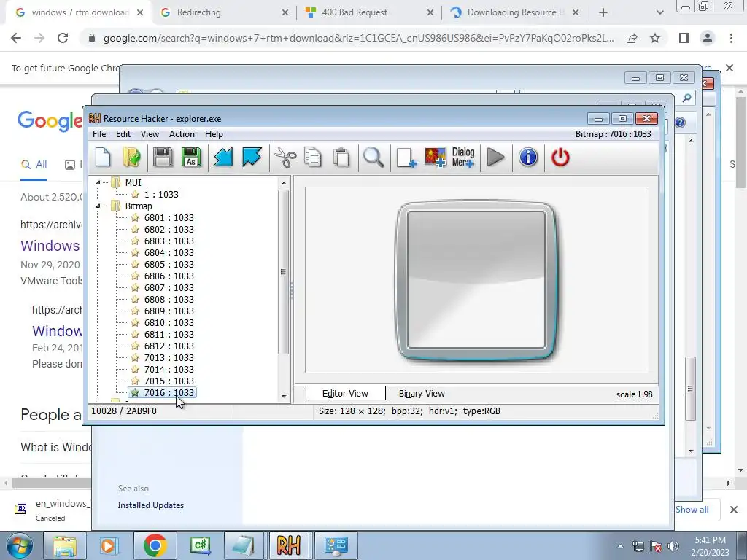Open the Action menu
747x560 pixels.
[182, 134]
